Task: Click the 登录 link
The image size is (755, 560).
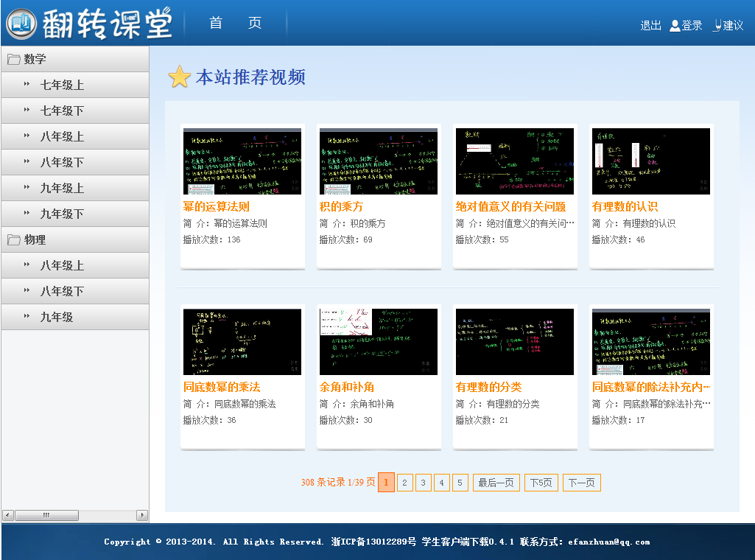Action: pos(692,26)
